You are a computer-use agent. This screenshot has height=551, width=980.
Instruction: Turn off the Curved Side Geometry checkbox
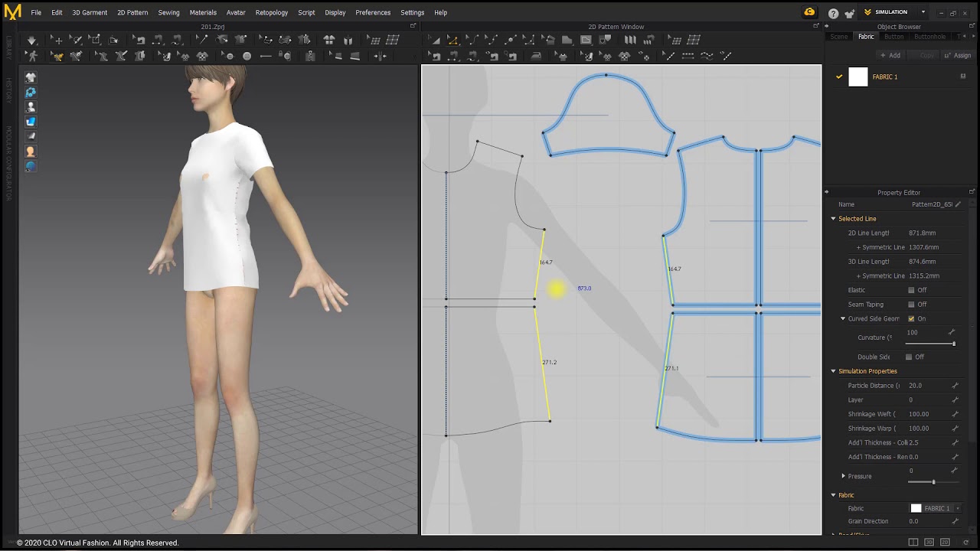click(x=911, y=318)
